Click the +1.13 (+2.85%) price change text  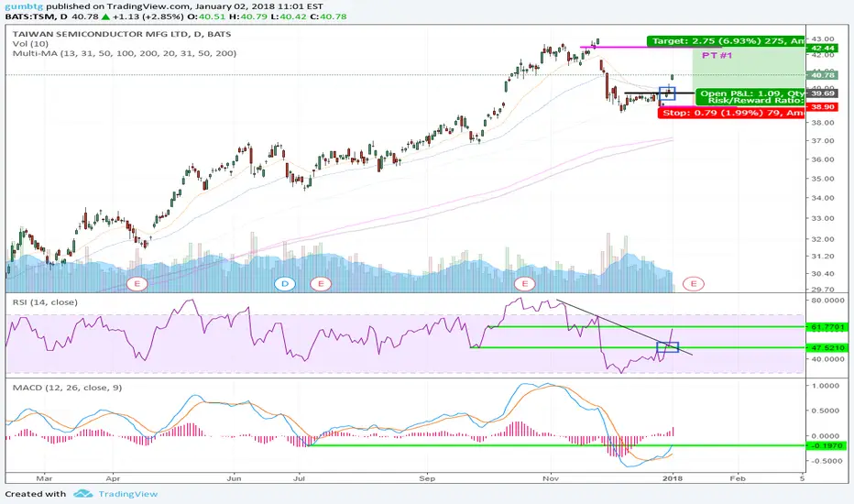(148, 16)
